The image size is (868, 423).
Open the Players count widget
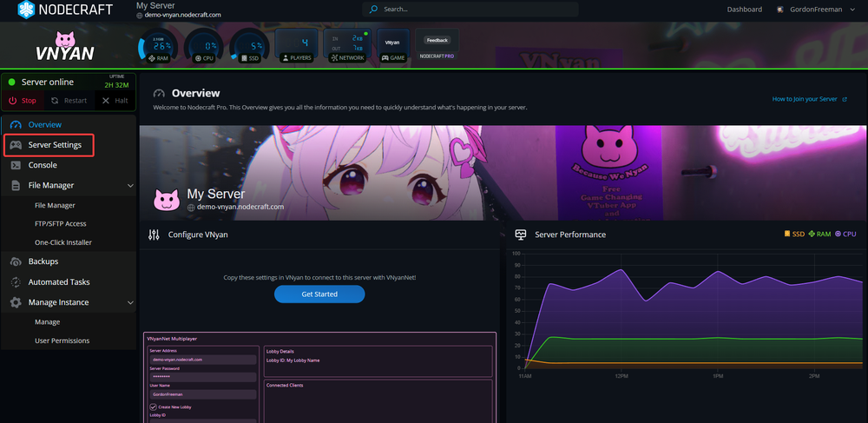pos(297,45)
